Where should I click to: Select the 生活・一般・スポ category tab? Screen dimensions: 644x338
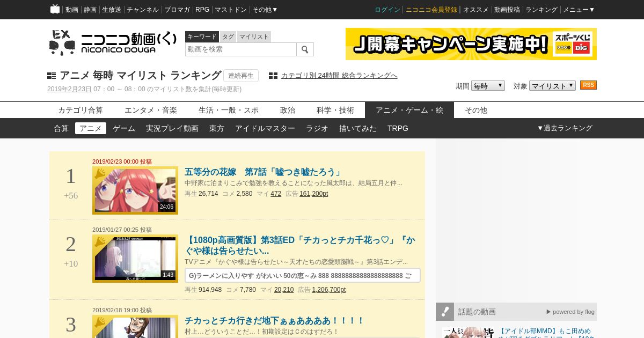(229, 110)
